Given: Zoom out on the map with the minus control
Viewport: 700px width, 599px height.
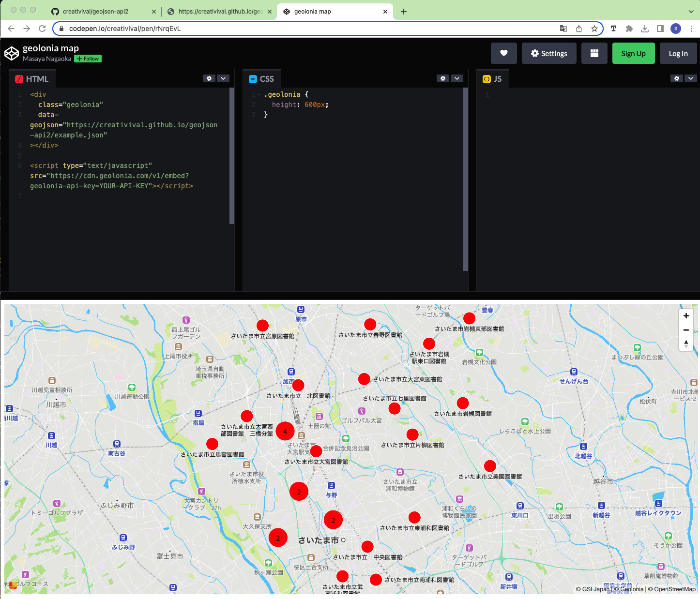Looking at the screenshot, I should 686,329.
